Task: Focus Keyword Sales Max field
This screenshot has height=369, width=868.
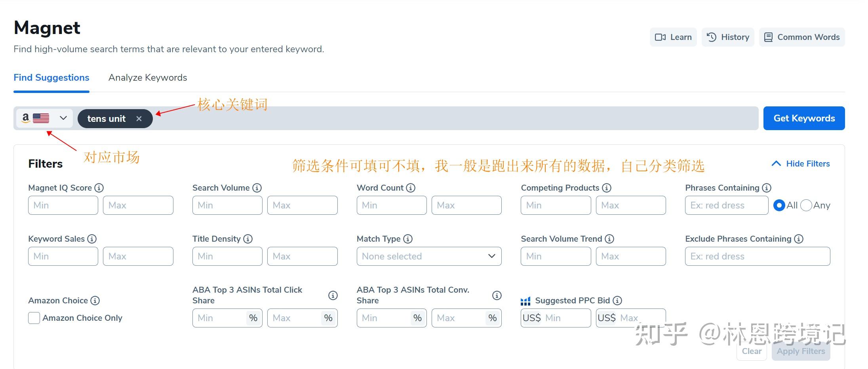Action: pyautogui.click(x=138, y=256)
